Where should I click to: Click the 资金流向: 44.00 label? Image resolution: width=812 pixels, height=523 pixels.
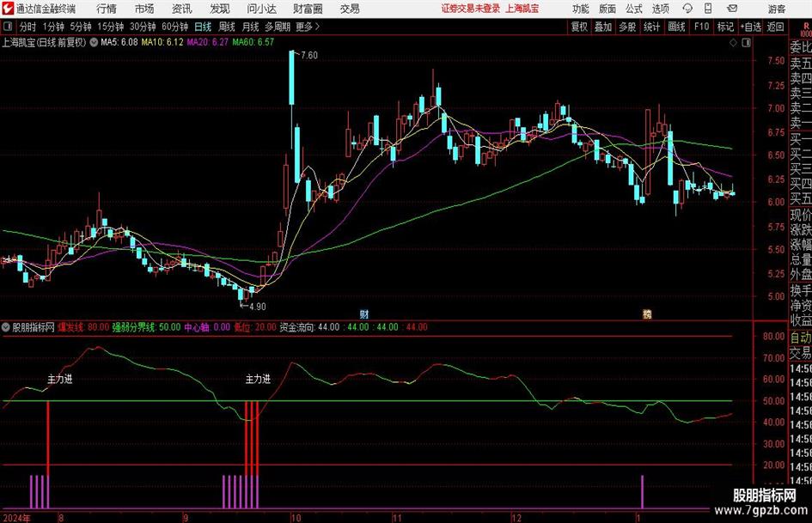point(309,327)
